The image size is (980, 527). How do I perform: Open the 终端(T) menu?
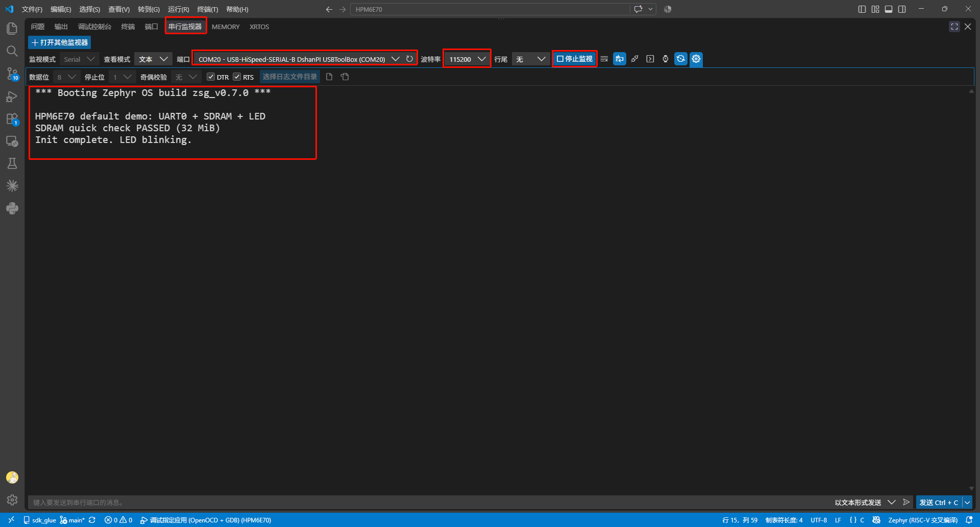point(208,9)
